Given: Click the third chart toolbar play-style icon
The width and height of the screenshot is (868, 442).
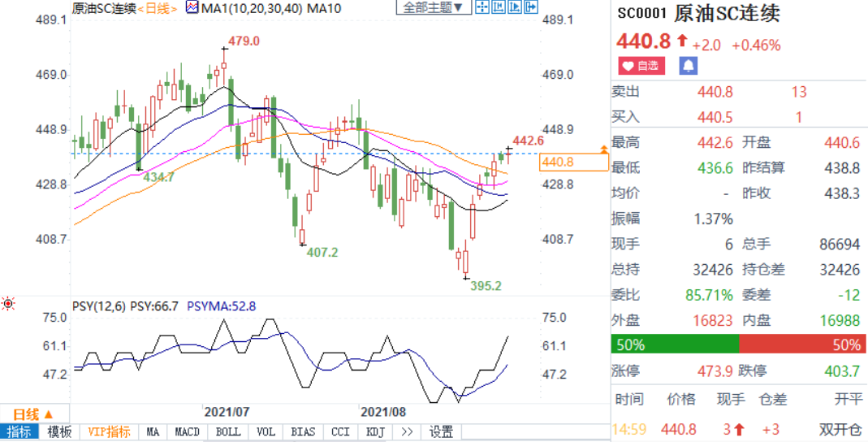Looking at the screenshot, I should tap(515, 8).
